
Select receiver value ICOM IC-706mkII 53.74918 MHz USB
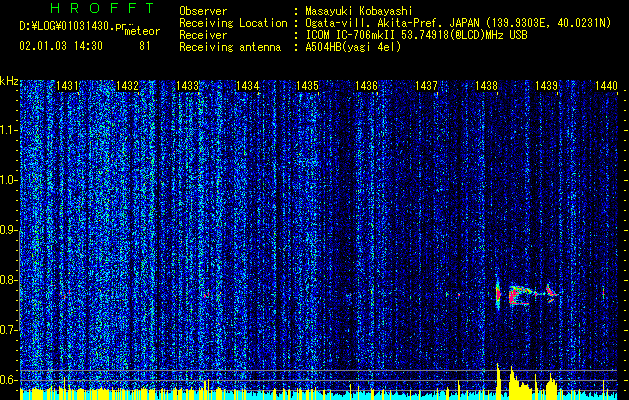416,35
